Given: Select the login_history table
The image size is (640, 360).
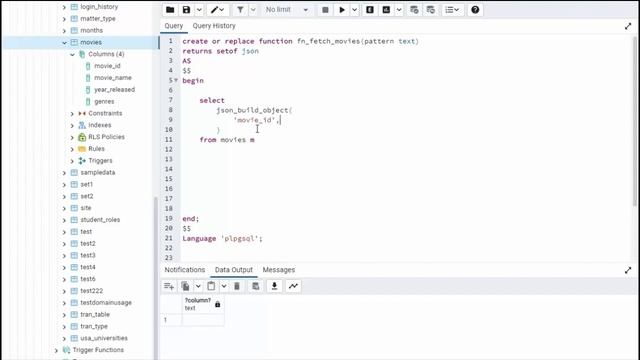Looking at the screenshot, I should [99, 7].
